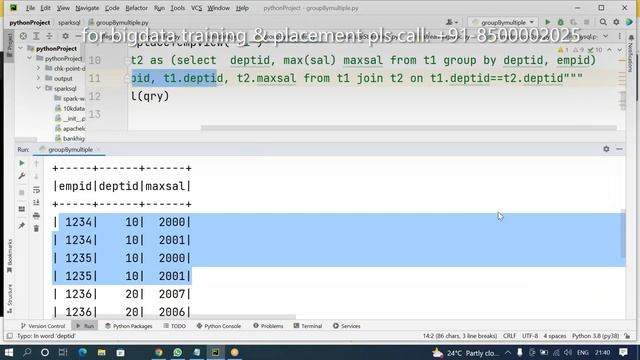Select 10kdata file in Project tree

(70, 108)
